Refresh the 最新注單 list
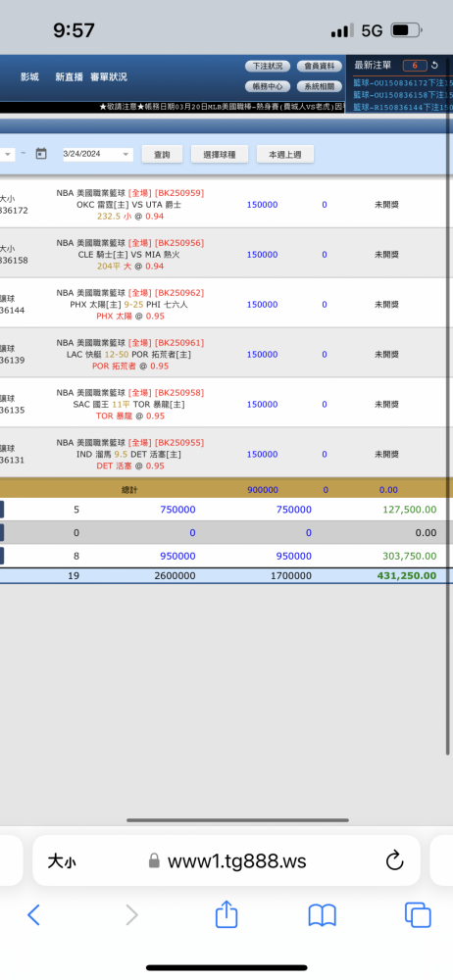The height and width of the screenshot is (980, 453). tap(434, 66)
